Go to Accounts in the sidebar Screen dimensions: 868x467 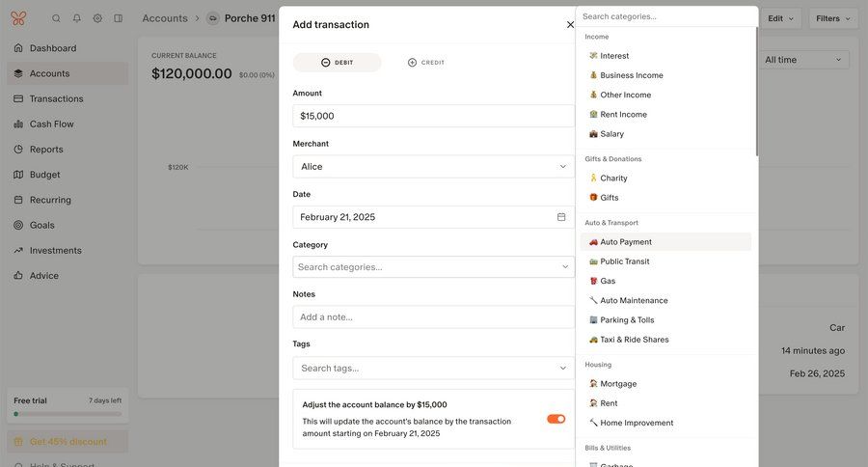coord(68,73)
